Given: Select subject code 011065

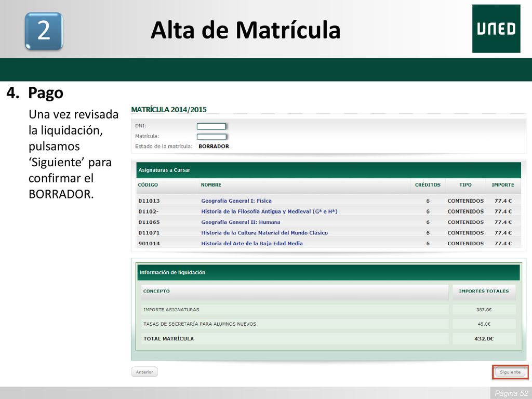Looking at the screenshot, I should (x=149, y=222).
